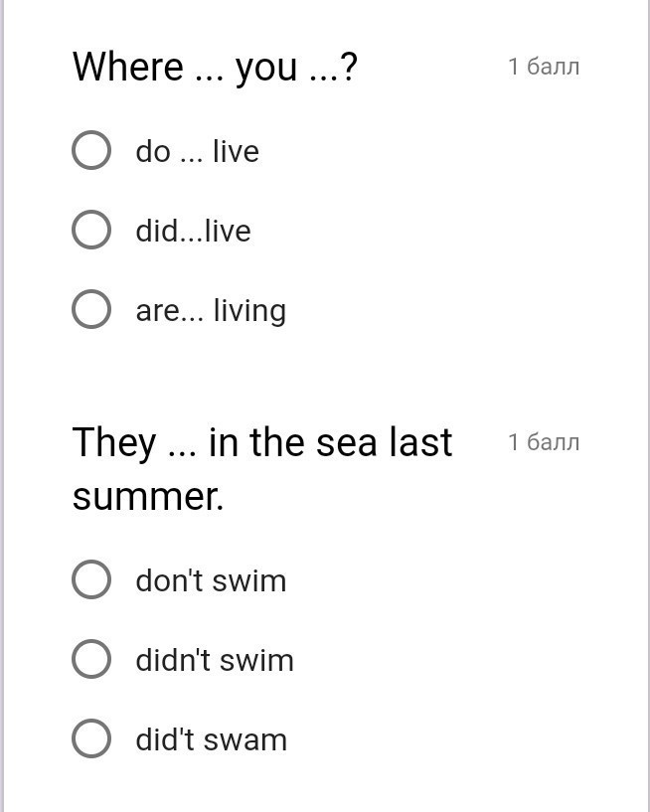
Task: Select the radio button for "did...live"
Action: pos(90,230)
